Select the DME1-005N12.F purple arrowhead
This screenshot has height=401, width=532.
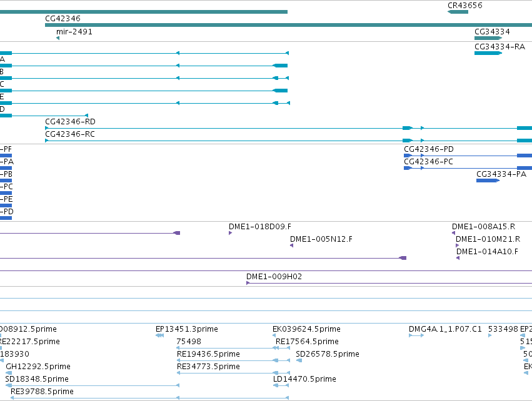(x=291, y=245)
